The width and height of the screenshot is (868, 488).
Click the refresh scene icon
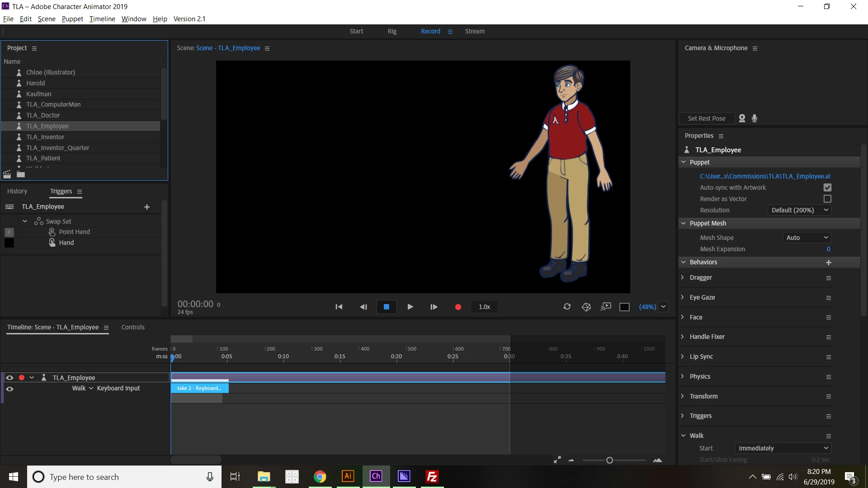567,307
